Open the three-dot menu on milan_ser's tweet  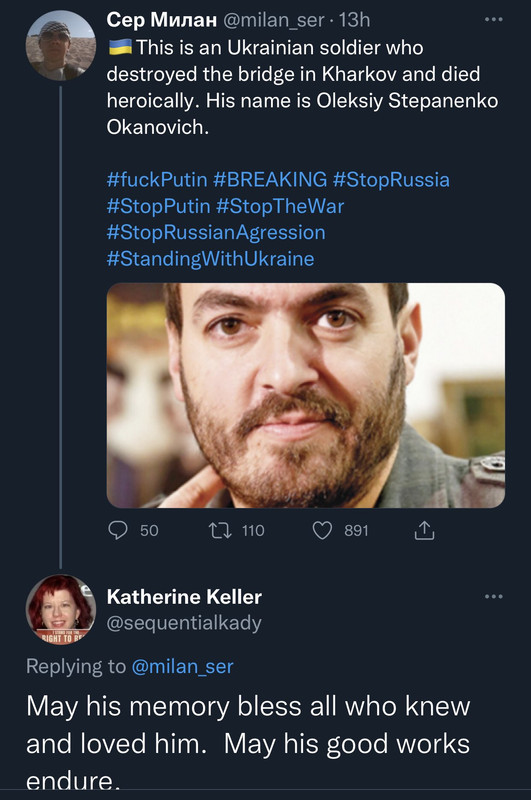[x=493, y=19]
